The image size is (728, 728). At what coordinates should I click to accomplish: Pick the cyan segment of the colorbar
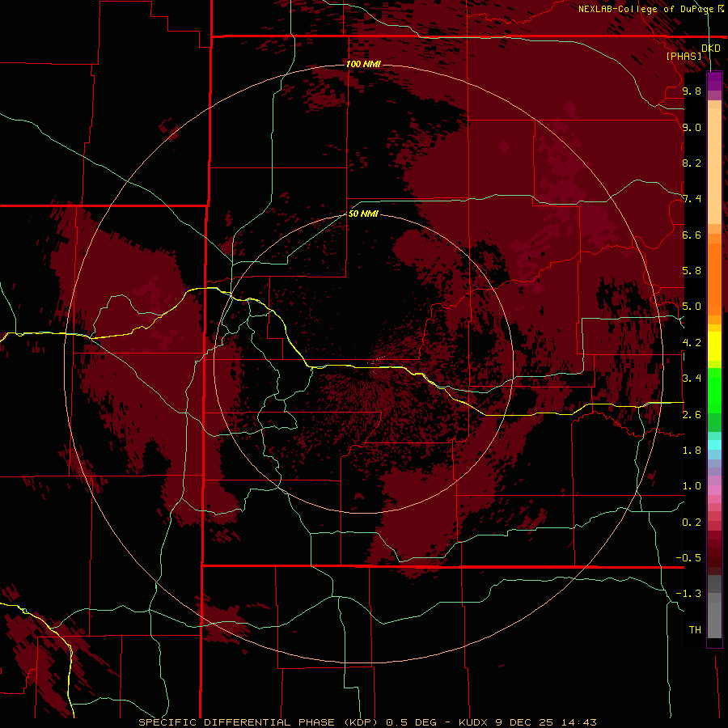pos(714,445)
